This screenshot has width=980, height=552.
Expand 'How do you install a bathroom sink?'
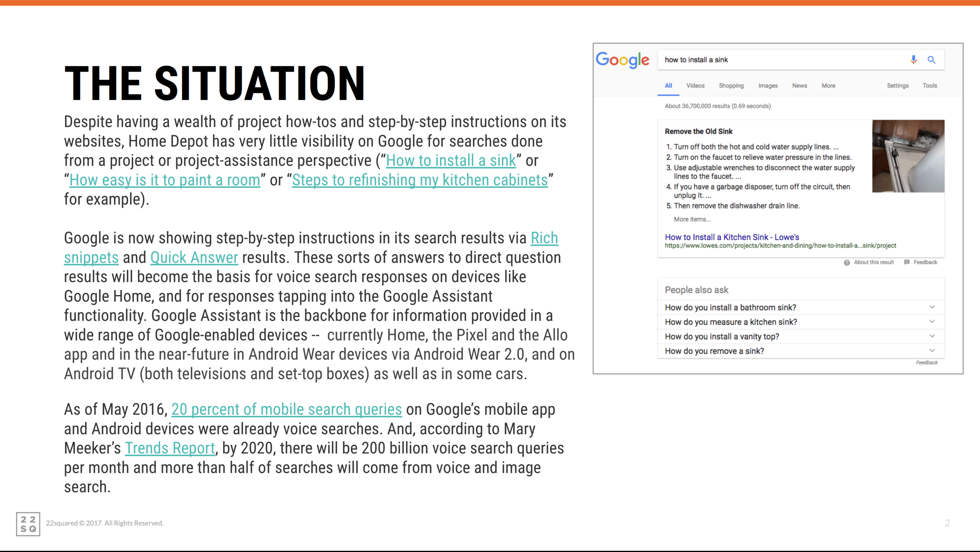(x=801, y=308)
